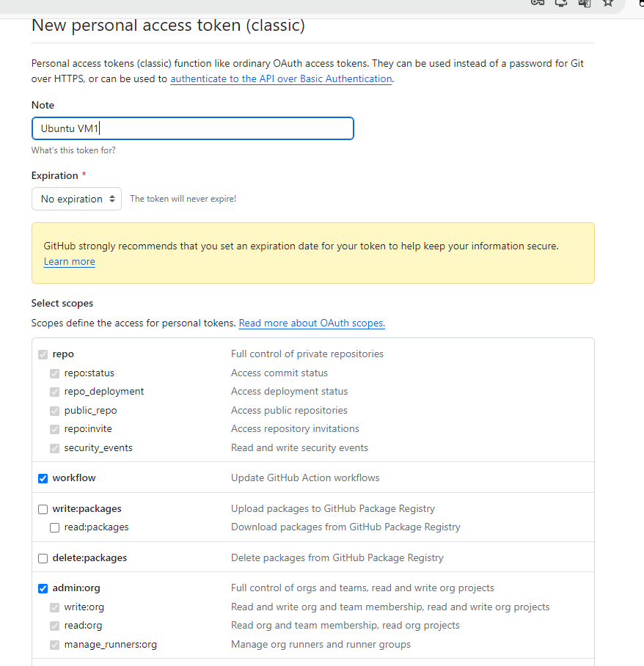Viewport: 644px width, 666px height.
Task: Click the Note text field
Action: [x=192, y=128]
